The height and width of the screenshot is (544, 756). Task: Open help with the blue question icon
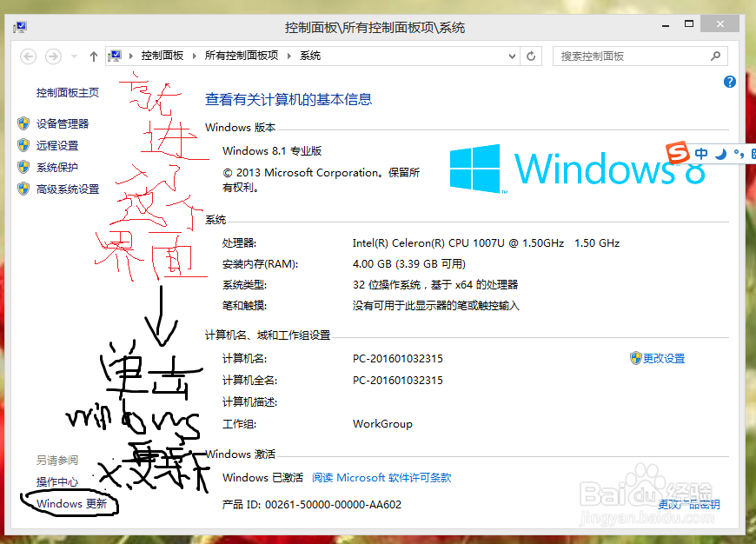tap(729, 82)
